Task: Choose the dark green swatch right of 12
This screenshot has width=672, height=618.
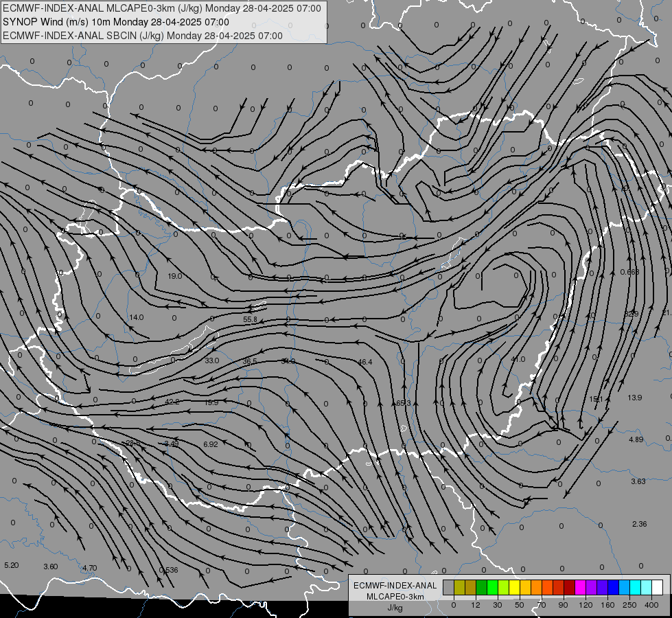Action: [x=481, y=587]
